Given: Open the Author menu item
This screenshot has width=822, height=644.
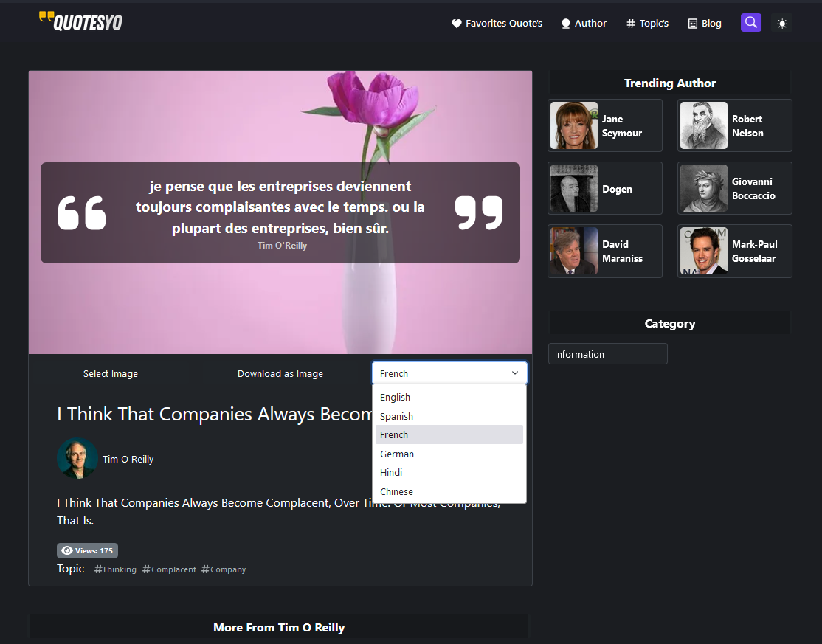Looking at the screenshot, I should (x=584, y=24).
